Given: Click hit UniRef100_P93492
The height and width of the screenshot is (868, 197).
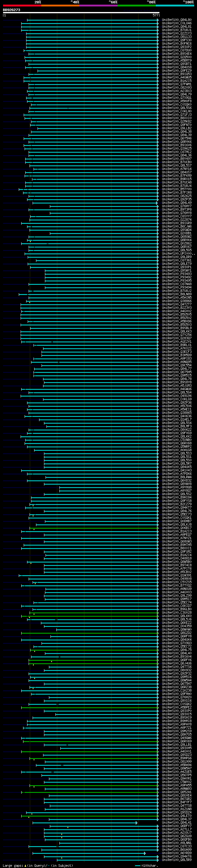Looking at the screenshot, I should click(177, 277).
